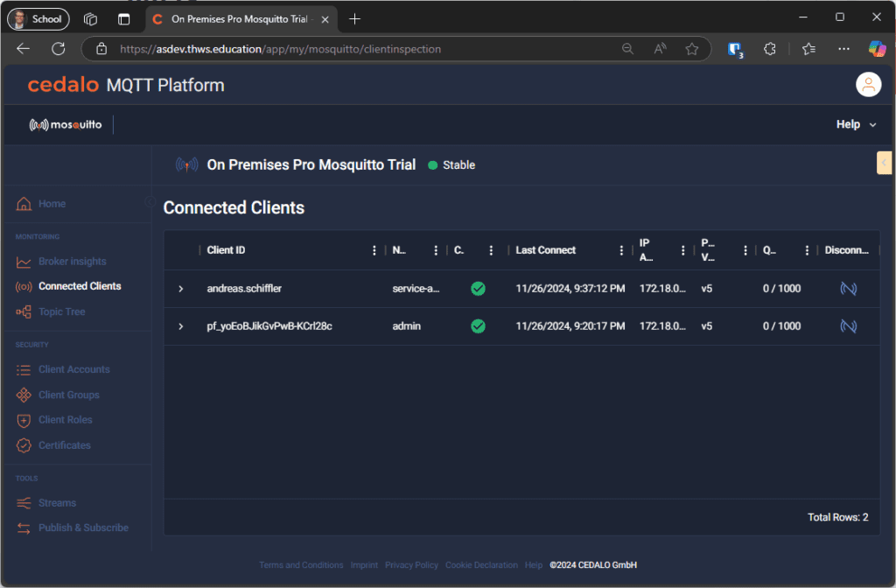Select the Client Roles icon

click(24, 419)
